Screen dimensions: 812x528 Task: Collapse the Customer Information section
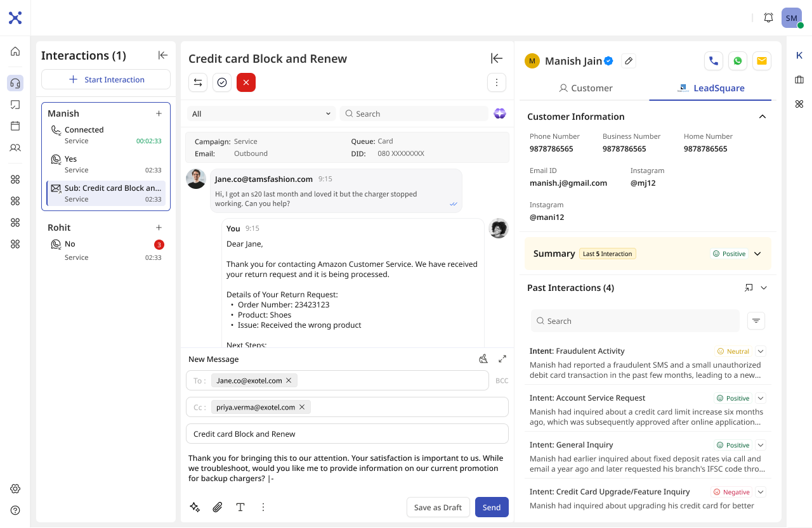763,117
